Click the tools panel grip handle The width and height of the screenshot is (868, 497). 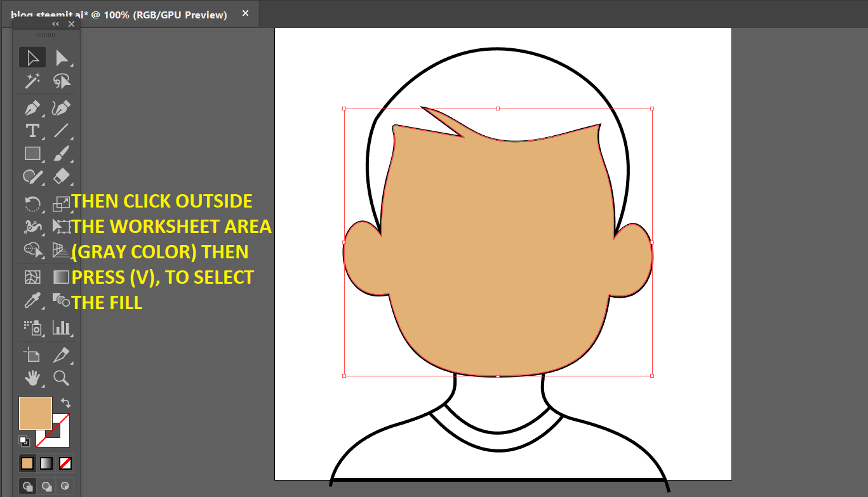(x=46, y=35)
